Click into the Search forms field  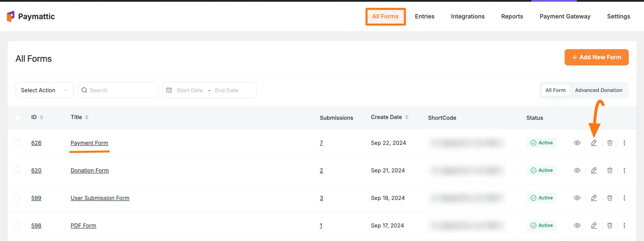pos(122,90)
